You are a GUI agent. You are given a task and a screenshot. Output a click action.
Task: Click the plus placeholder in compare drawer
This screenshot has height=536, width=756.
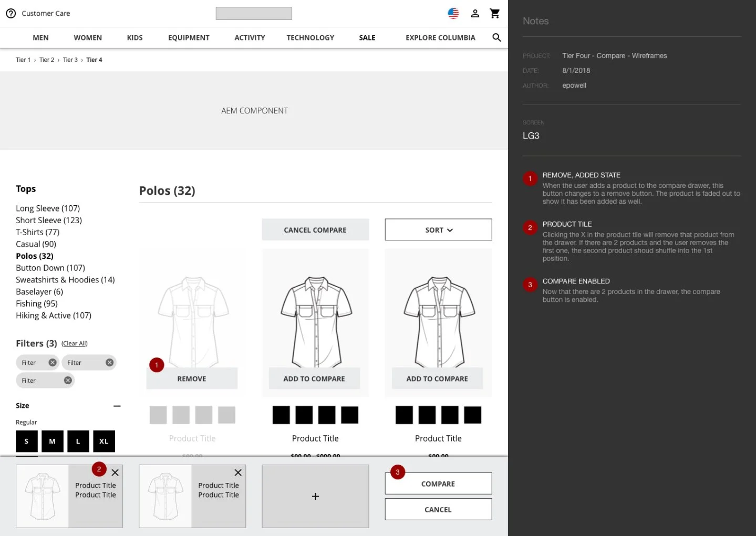coord(315,496)
